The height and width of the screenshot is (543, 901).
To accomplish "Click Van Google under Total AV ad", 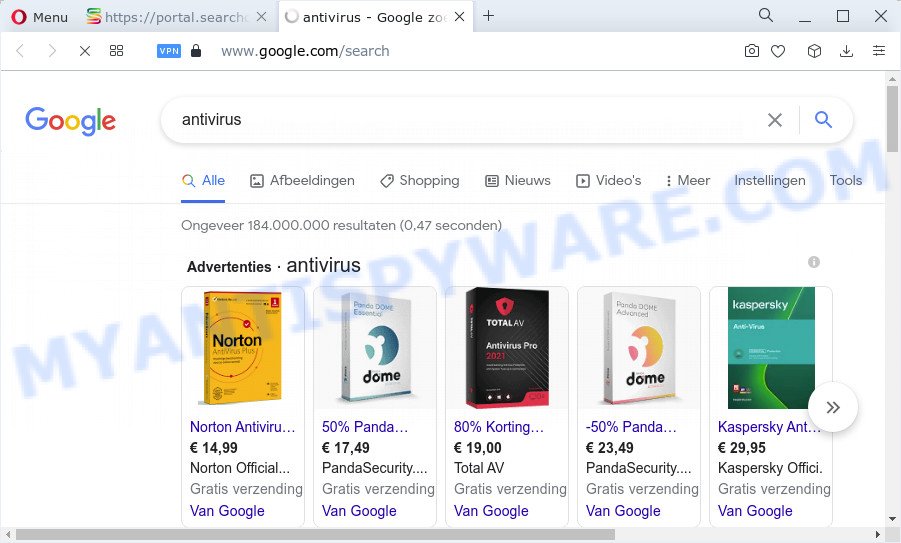I will (x=491, y=511).
